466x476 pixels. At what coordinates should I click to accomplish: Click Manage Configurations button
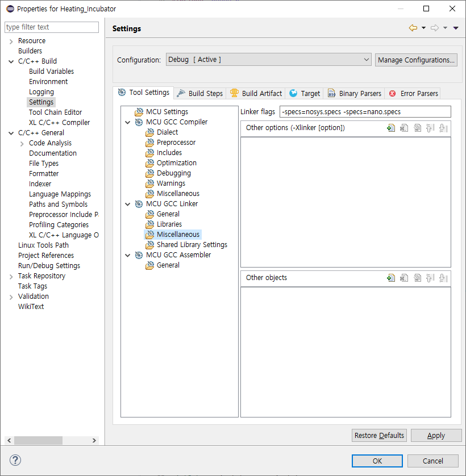click(x=416, y=60)
